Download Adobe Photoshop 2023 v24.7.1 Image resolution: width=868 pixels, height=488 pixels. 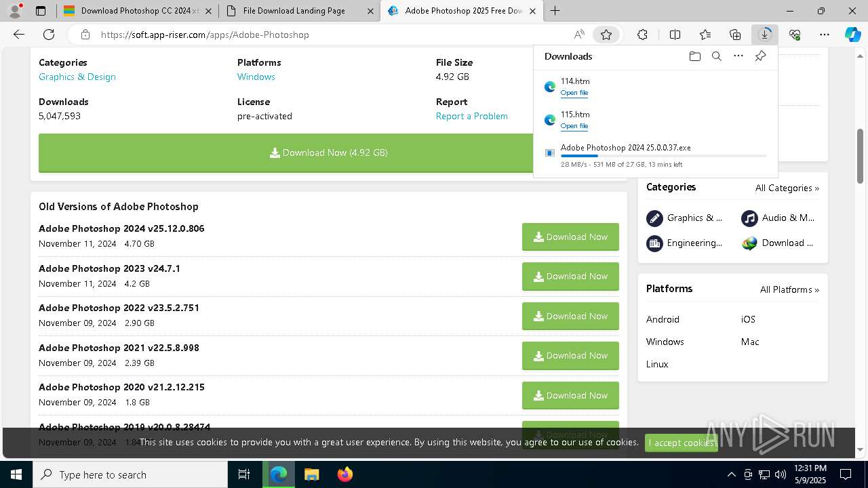[x=570, y=277]
